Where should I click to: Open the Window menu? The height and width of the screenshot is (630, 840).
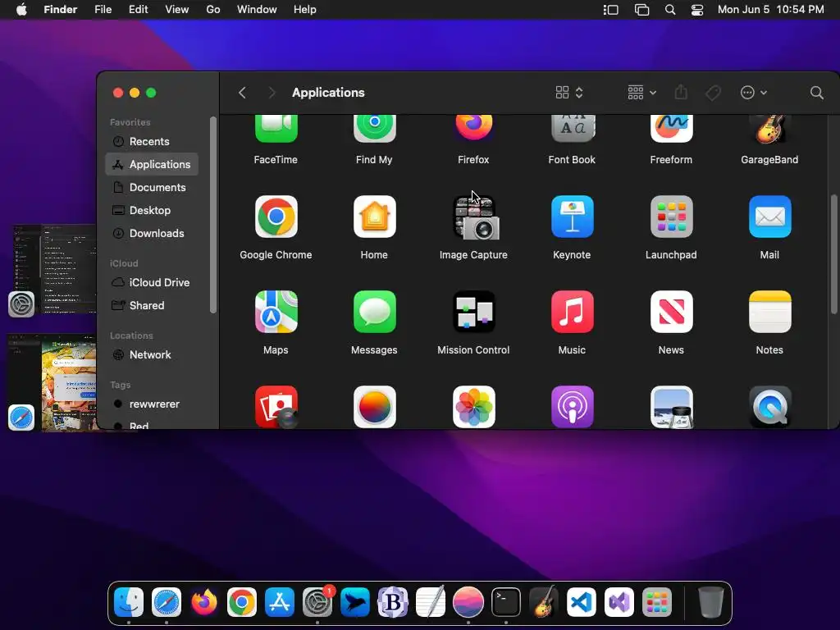pos(257,10)
